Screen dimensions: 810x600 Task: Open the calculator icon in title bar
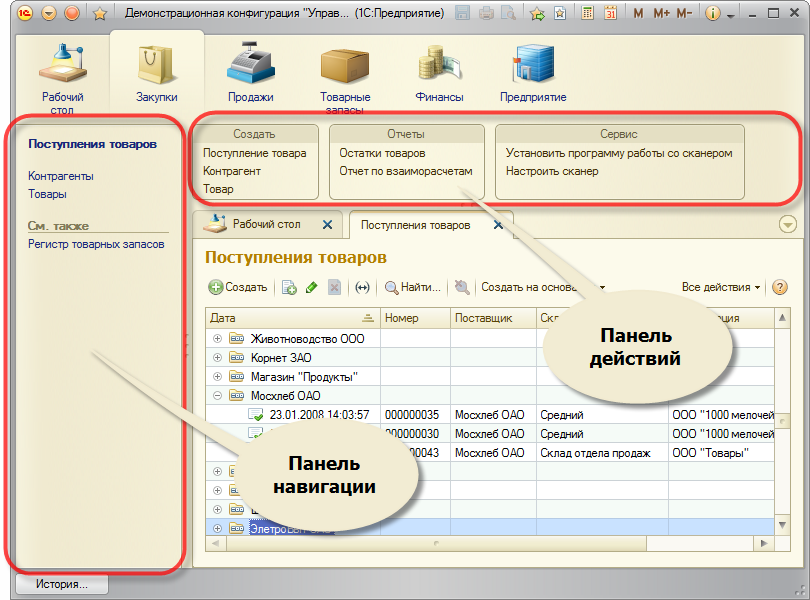(x=587, y=13)
